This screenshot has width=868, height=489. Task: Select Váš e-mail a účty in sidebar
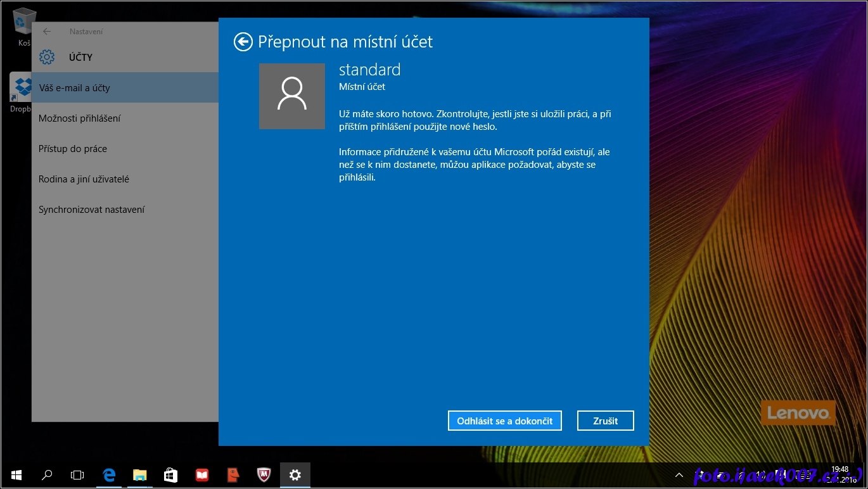74,88
